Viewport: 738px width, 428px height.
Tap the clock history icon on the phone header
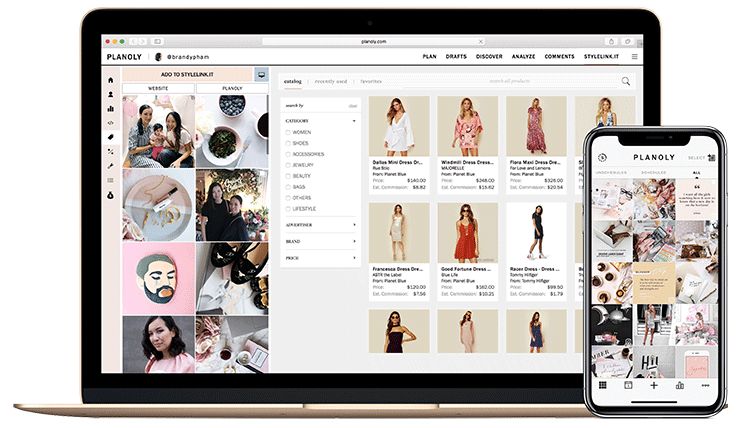pyautogui.click(x=602, y=157)
